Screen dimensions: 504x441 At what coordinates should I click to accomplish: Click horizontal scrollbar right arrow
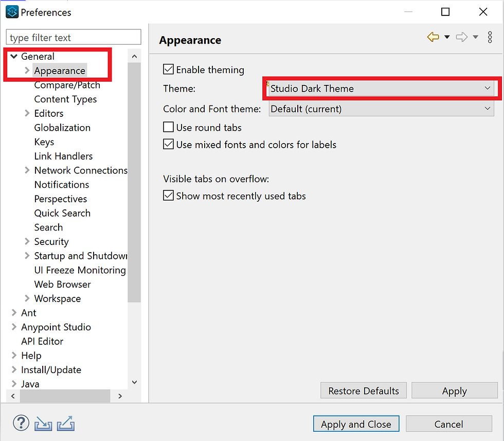coord(120,396)
